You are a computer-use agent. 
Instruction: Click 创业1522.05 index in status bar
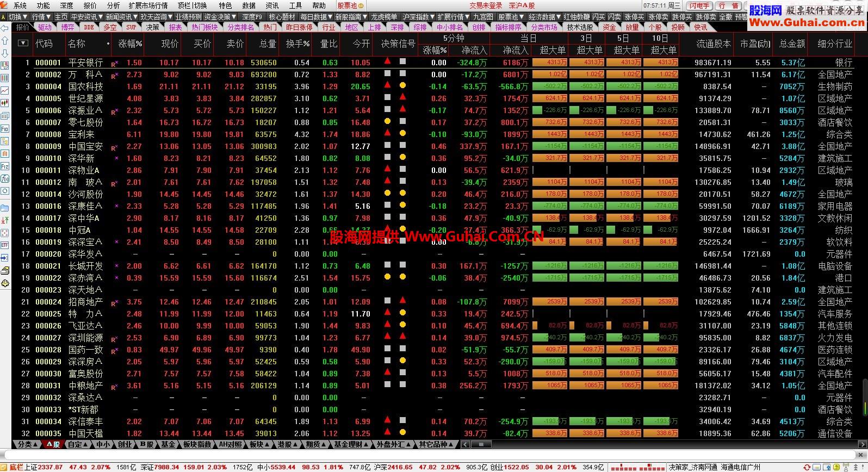(x=509, y=467)
